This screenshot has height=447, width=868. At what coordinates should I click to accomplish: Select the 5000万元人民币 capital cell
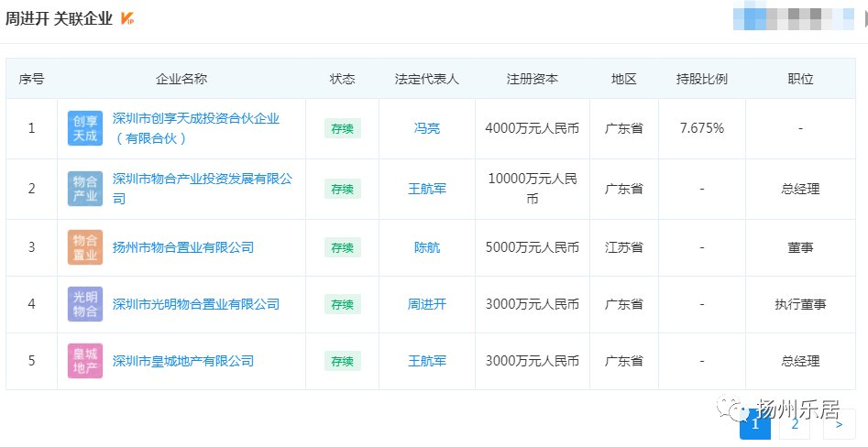tap(532, 247)
